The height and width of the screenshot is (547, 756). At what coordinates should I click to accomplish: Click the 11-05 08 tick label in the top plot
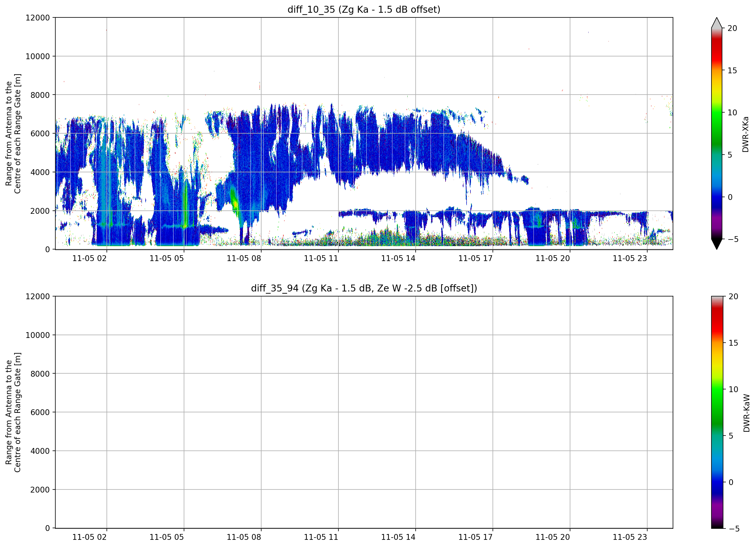tap(244, 258)
